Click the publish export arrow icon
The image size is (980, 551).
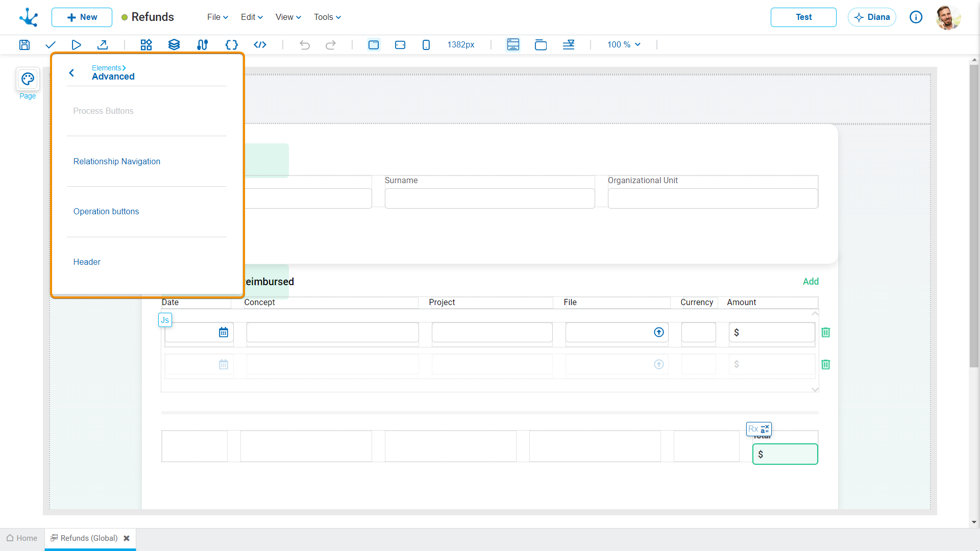(103, 45)
